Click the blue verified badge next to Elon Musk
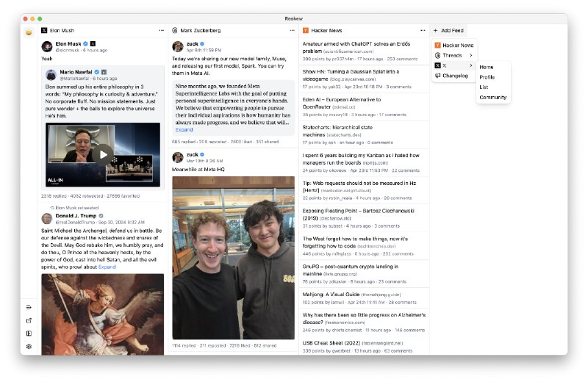Image resolution: width=588 pixels, height=382 pixels. (85, 44)
